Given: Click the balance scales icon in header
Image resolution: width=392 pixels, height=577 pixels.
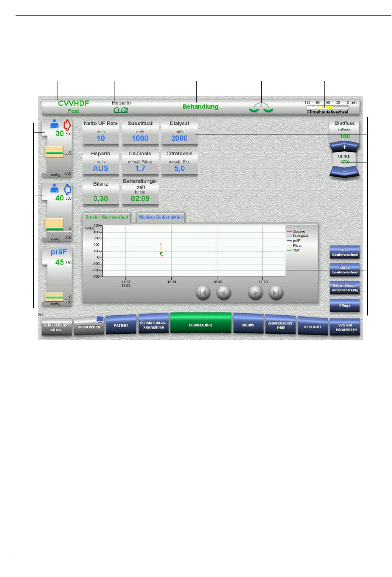Looking at the screenshot, I should [262, 107].
